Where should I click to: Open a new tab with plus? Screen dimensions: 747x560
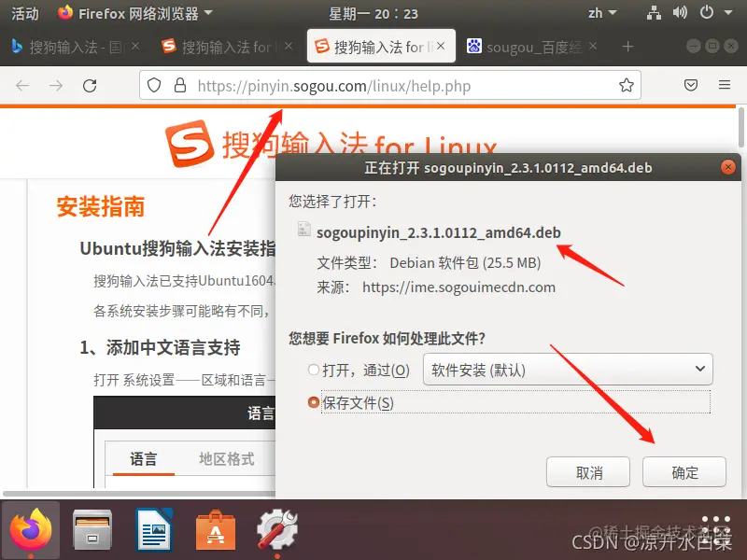[627, 47]
